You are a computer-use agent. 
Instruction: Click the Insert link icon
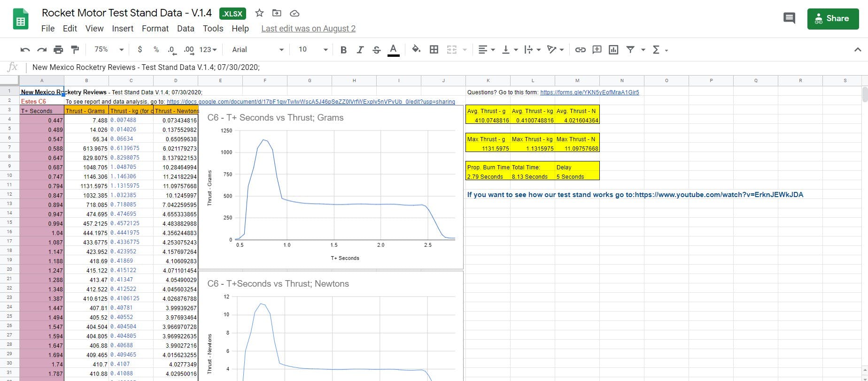pos(580,50)
